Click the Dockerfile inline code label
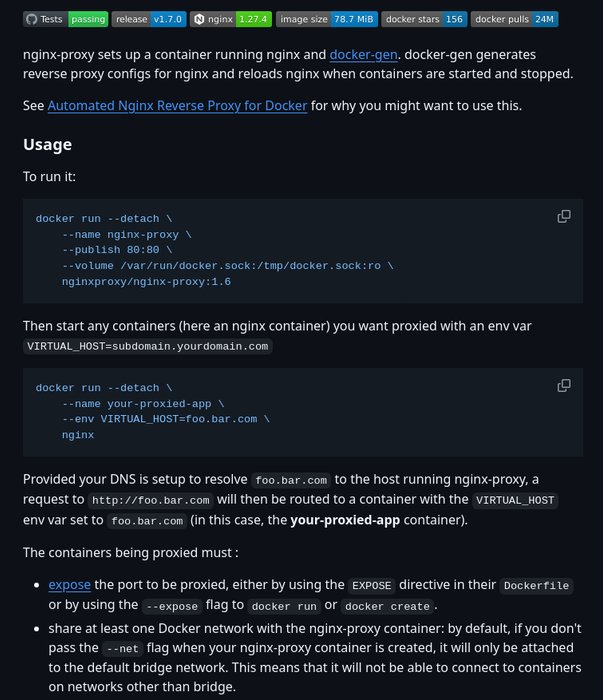 pos(538,586)
